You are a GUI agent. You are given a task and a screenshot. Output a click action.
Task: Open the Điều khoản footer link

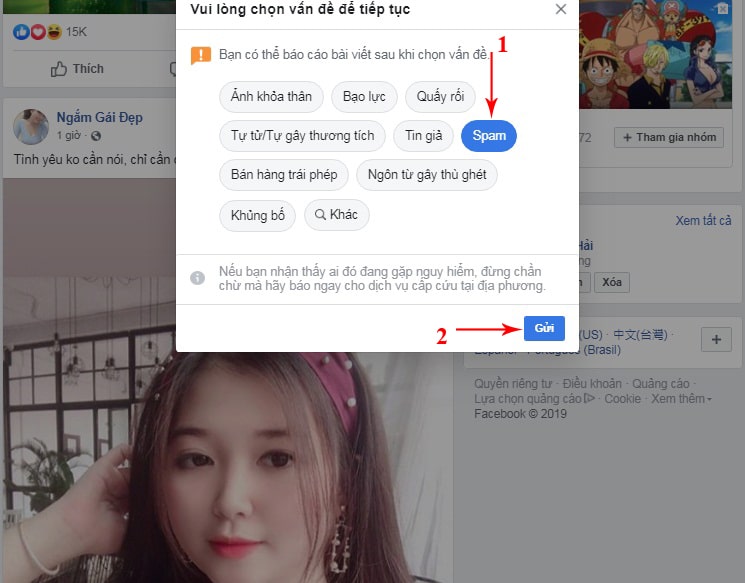(592, 383)
